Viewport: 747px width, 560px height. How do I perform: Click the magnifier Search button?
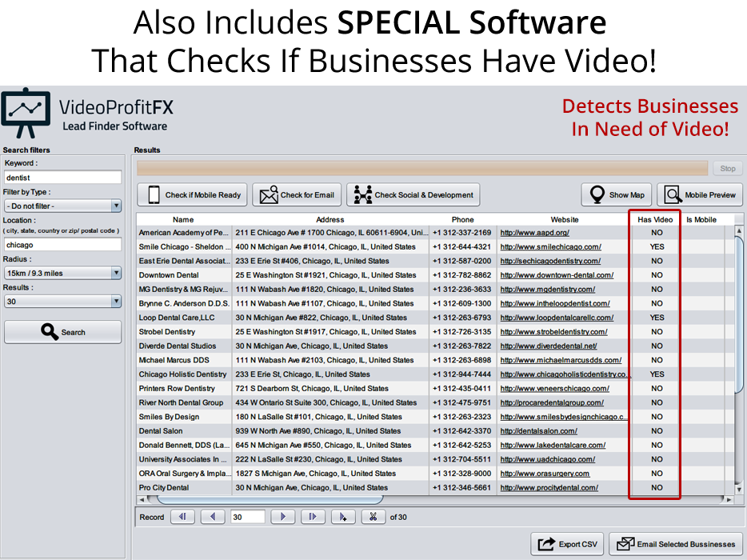[x=63, y=332]
